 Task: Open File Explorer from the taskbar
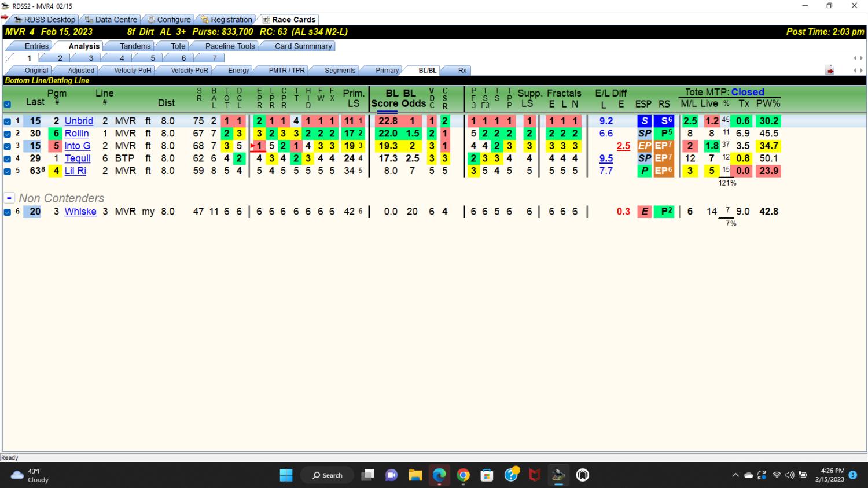tap(415, 475)
